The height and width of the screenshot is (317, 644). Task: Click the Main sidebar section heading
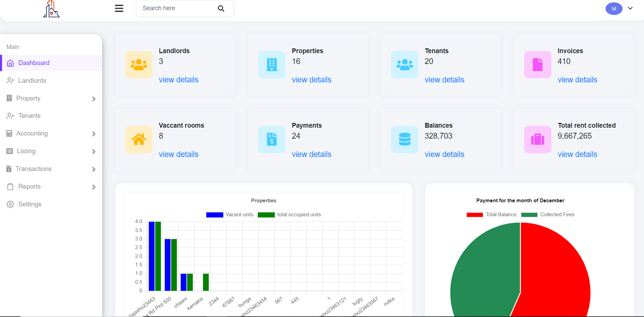pyautogui.click(x=13, y=47)
